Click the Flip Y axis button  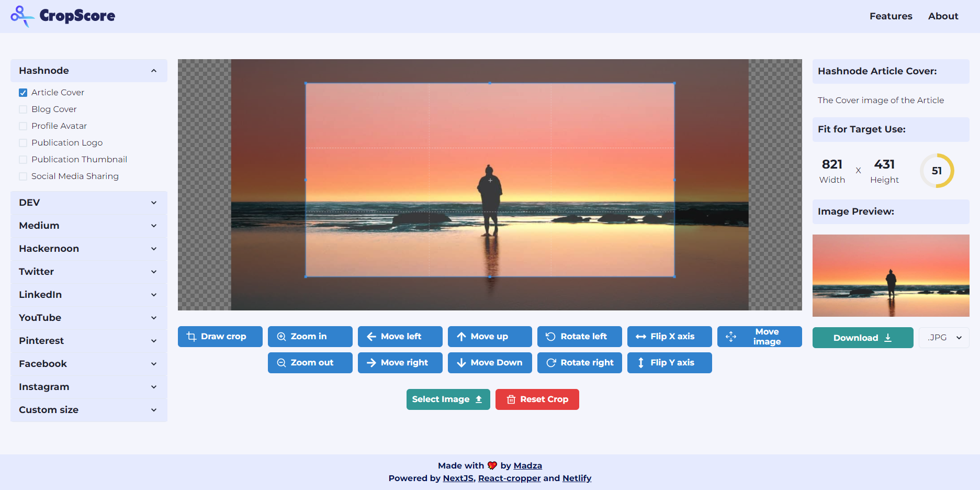tap(669, 363)
